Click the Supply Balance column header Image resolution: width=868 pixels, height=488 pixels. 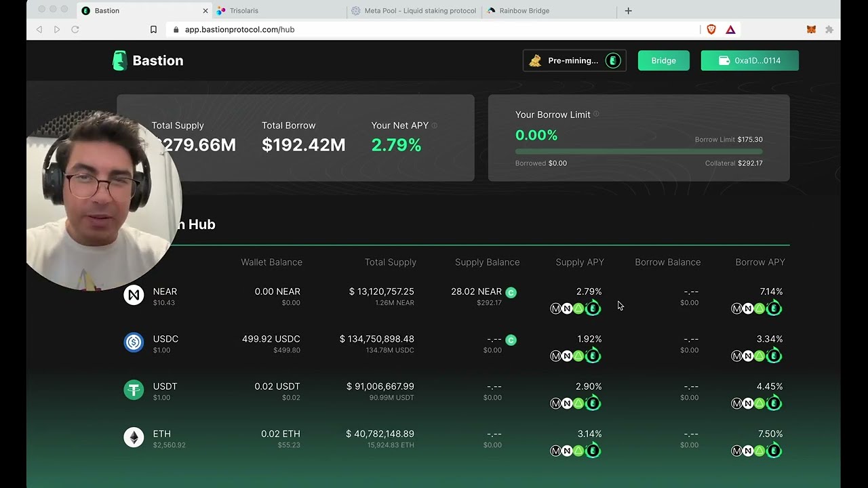pos(487,262)
